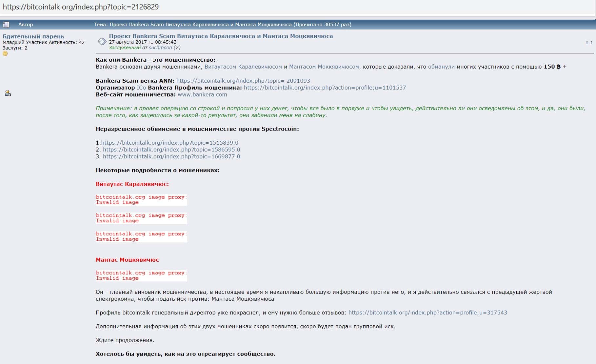Click the final bold line Хотелось бы увидеть
The height and width of the screenshot is (364, 596).
point(186,354)
